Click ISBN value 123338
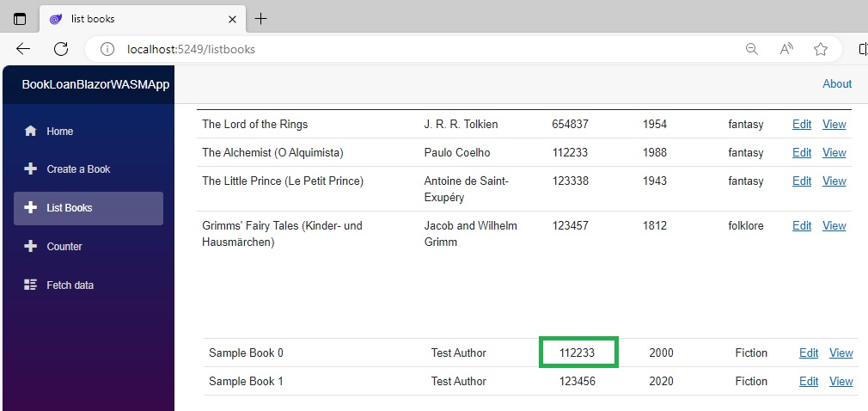The width and height of the screenshot is (868, 411). [x=570, y=181]
